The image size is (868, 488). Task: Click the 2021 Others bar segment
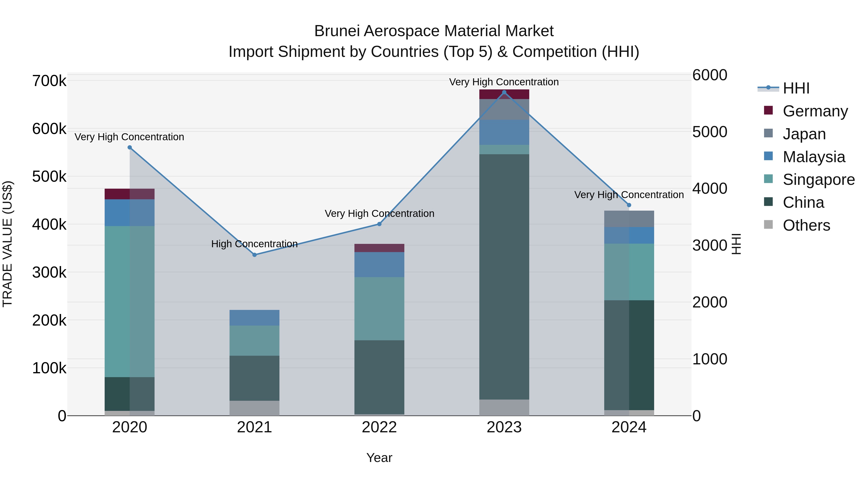click(x=254, y=408)
